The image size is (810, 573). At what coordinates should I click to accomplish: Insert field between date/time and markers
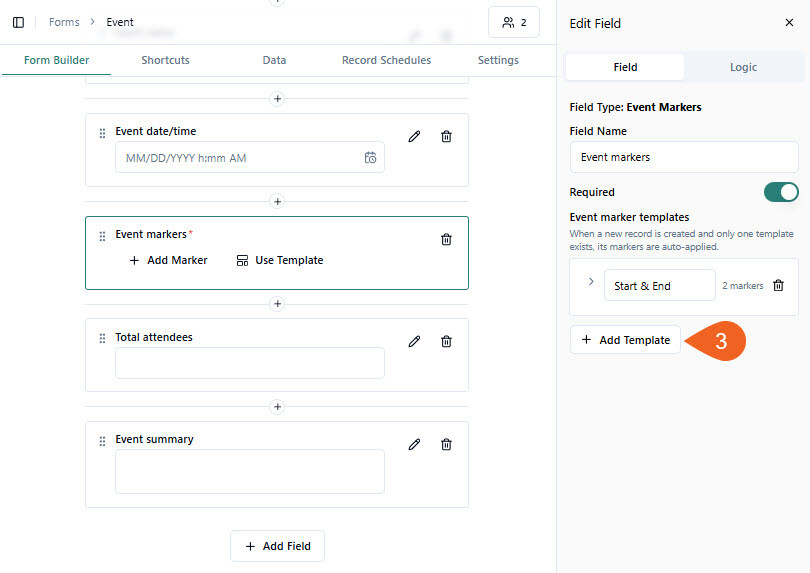tap(277, 202)
